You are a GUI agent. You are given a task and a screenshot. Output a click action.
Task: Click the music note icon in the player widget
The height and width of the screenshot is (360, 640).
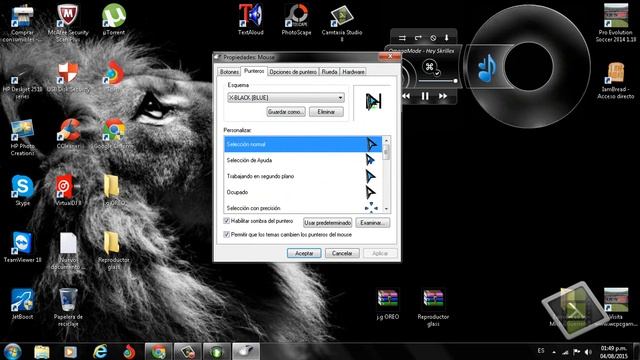click(487, 68)
